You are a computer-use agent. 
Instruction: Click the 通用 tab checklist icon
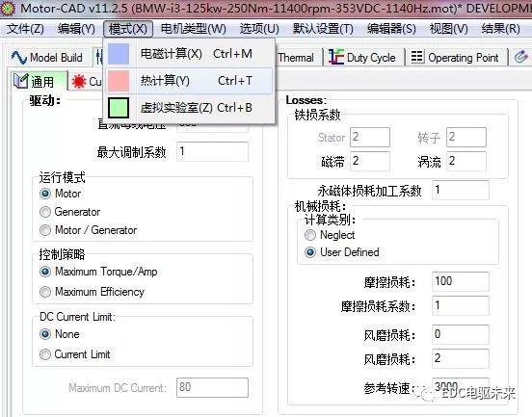(20, 81)
